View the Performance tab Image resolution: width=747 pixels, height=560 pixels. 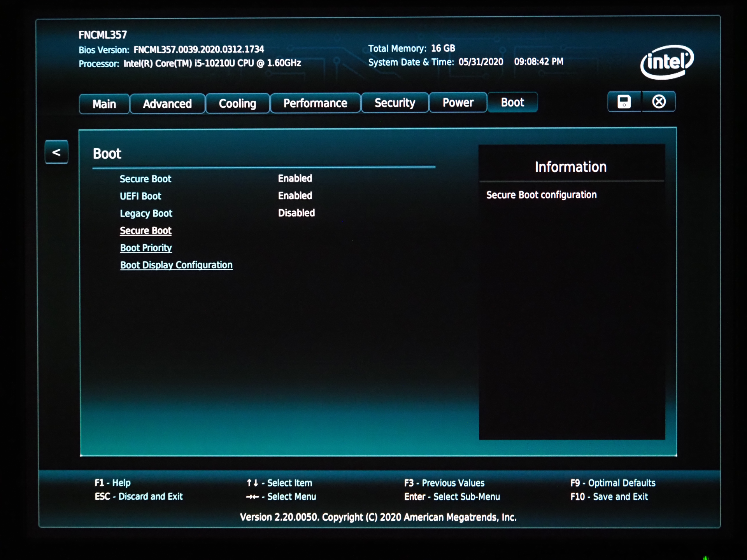pyautogui.click(x=315, y=103)
